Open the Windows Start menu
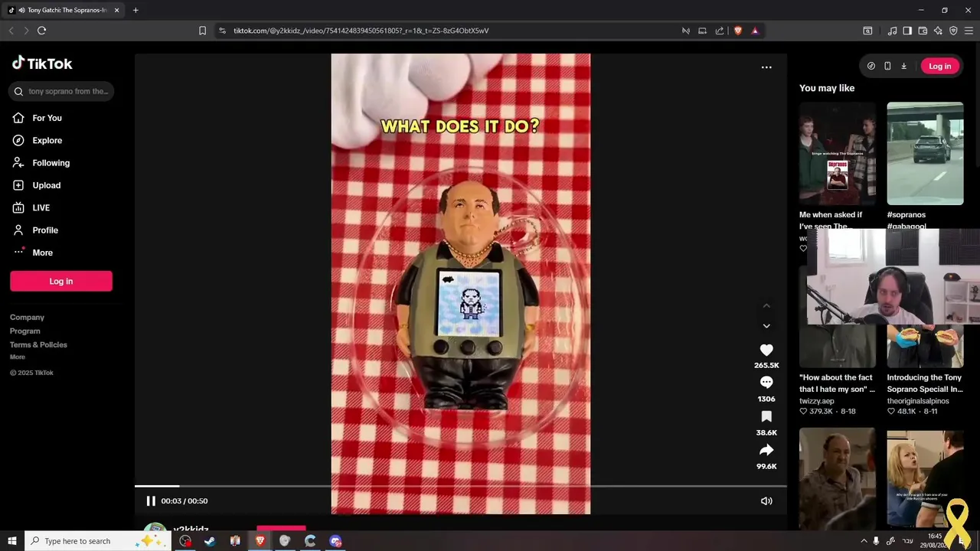980x551 pixels. pos(12,541)
